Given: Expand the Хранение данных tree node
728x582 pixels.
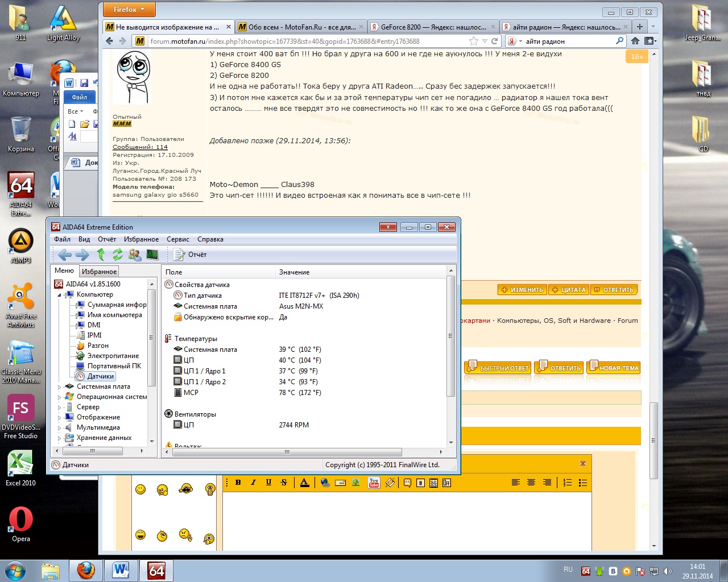Looking at the screenshot, I should click(59, 438).
